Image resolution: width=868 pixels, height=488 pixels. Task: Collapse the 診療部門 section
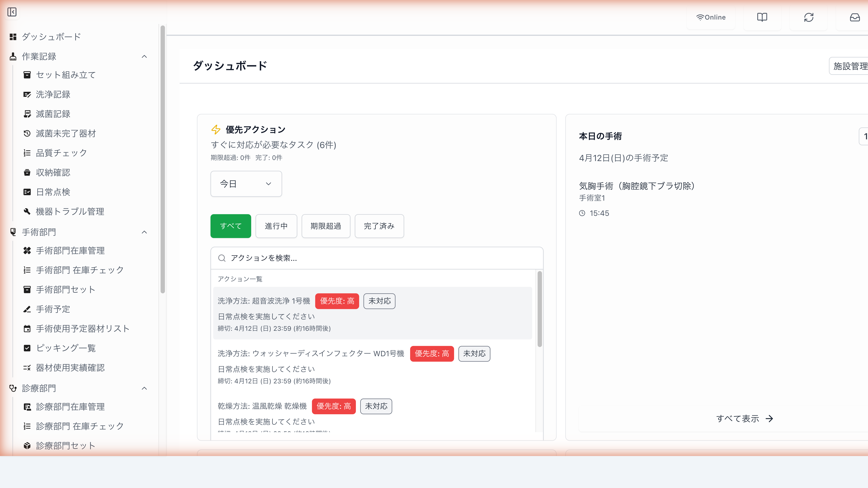click(144, 388)
